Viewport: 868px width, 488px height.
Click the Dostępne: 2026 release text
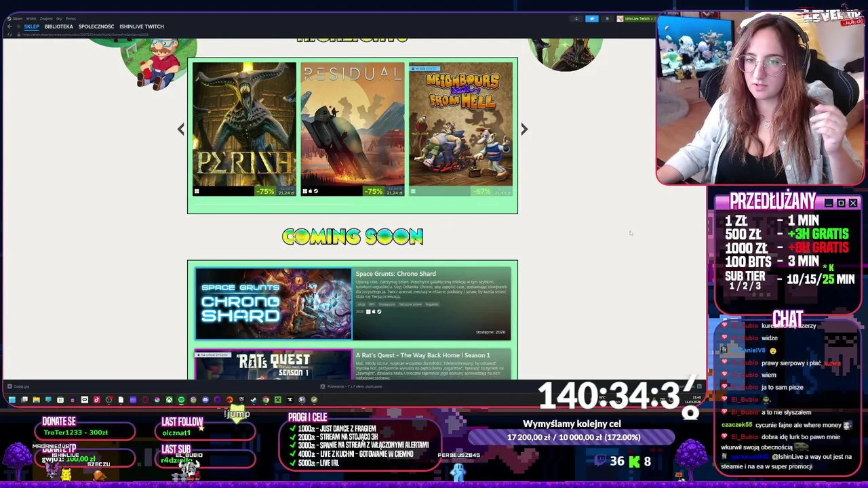490,332
